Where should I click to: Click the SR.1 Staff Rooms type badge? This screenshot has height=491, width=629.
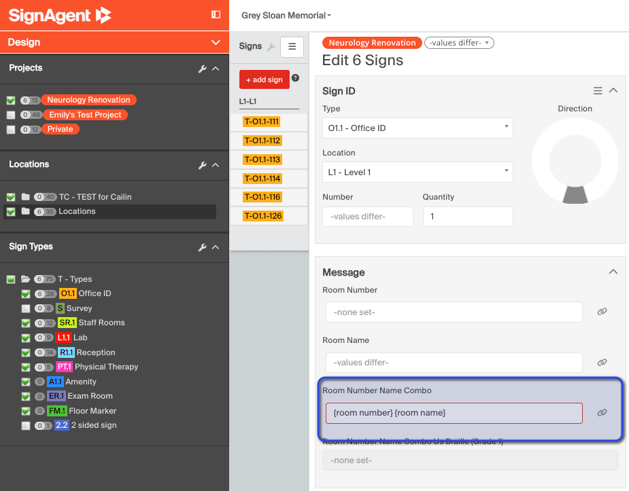pos(67,323)
